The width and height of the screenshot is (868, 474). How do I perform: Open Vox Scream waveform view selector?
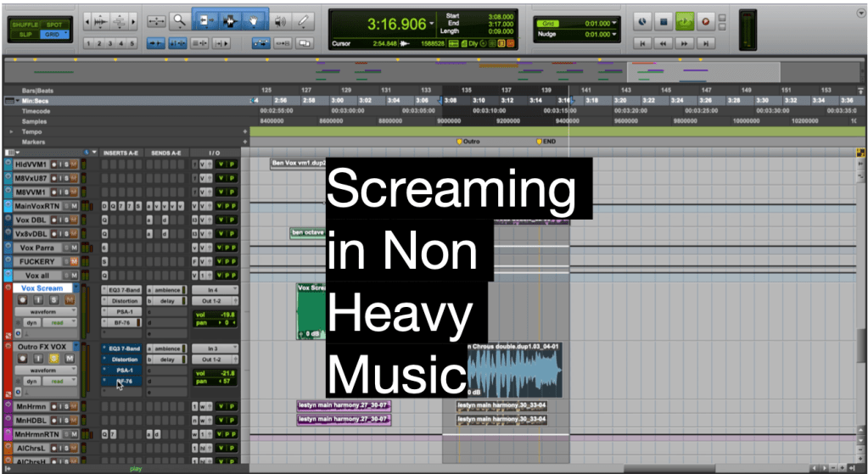click(43, 312)
